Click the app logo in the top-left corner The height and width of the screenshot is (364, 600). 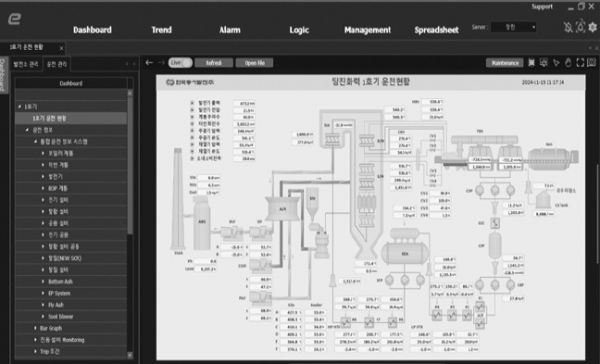pos(14,19)
